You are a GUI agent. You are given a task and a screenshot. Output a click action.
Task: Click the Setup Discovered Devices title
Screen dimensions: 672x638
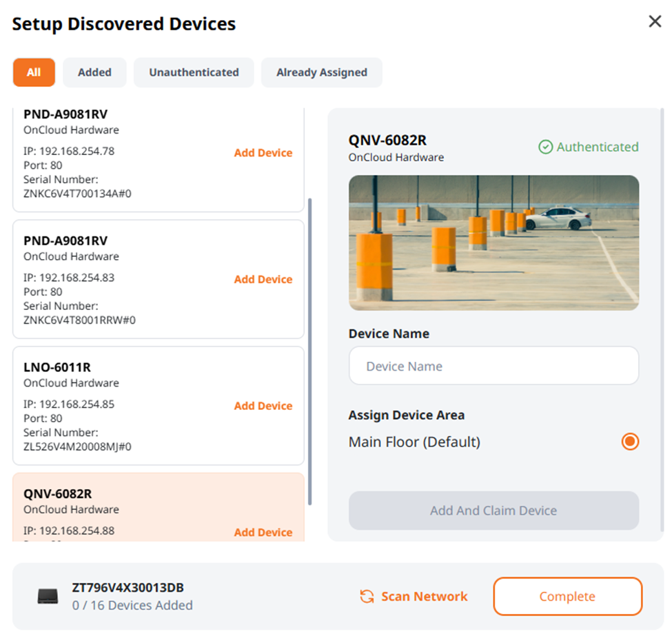point(124,23)
